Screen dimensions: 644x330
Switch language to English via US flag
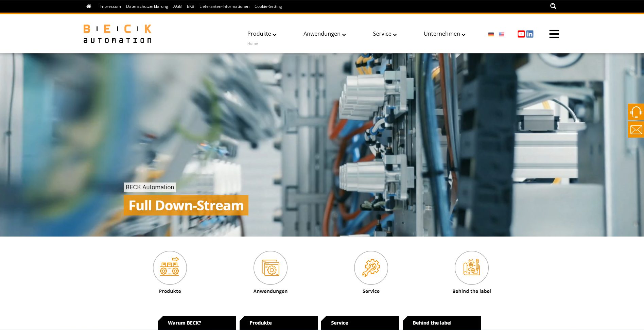click(x=502, y=34)
